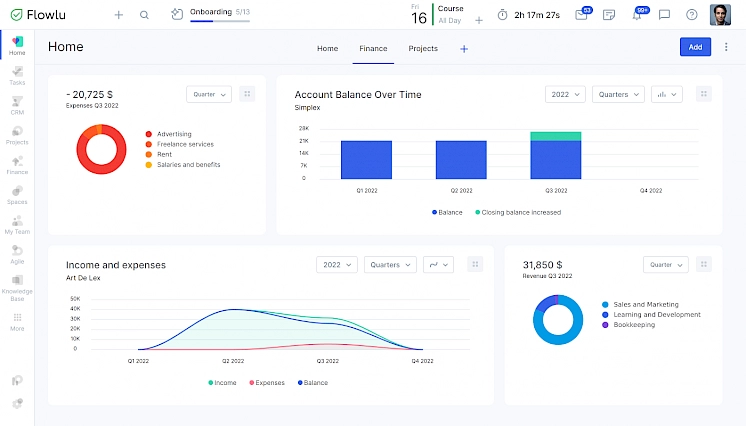Go to Projects in the sidebar
746x426 pixels.
[17, 136]
